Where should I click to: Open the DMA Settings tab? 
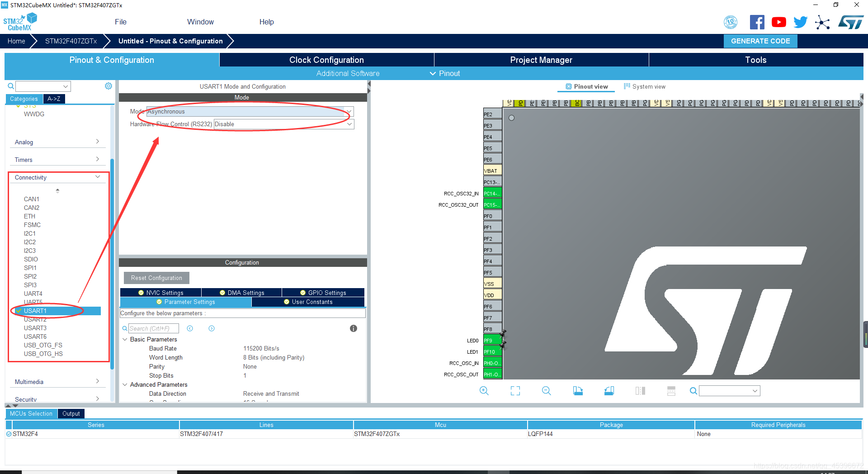pyautogui.click(x=241, y=293)
